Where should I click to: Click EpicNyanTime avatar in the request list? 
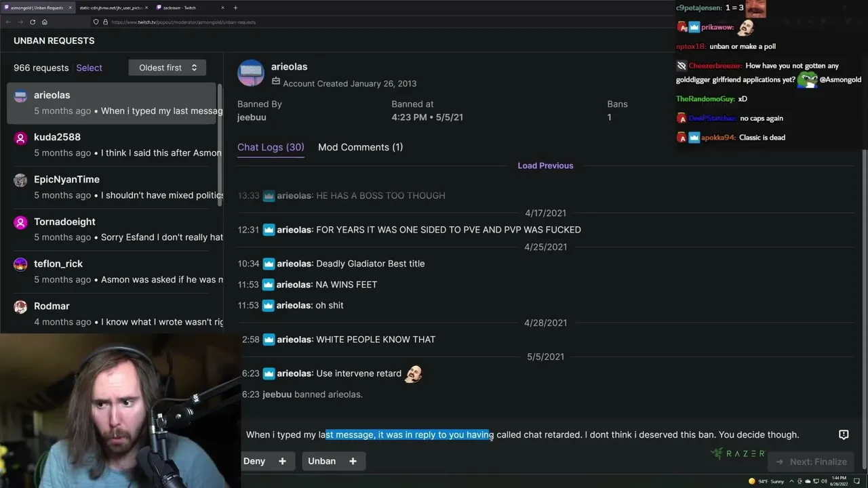pos(20,180)
